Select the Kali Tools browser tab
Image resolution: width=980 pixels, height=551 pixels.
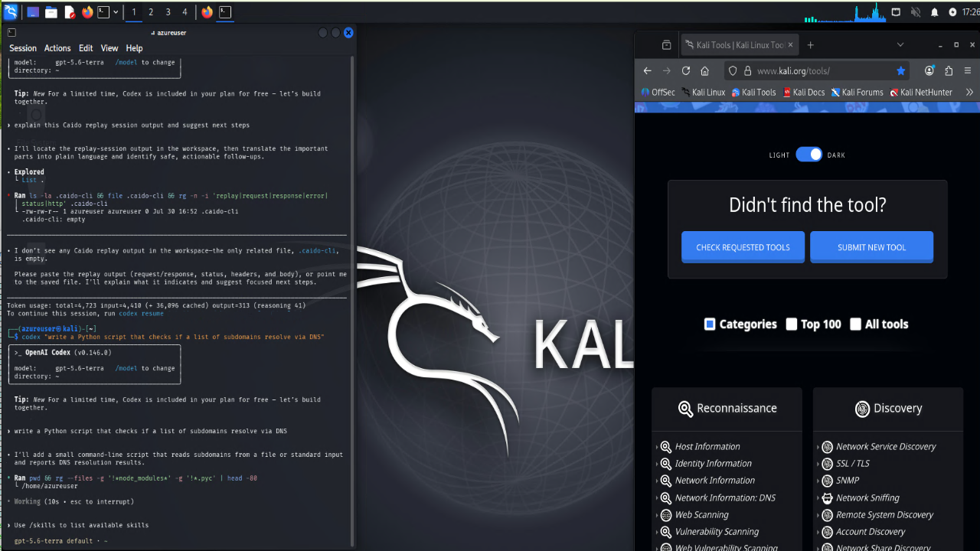[740, 45]
